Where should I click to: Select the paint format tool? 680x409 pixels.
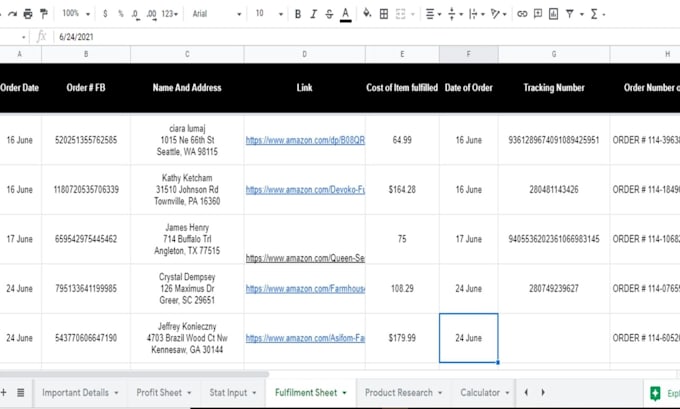(x=44, y=14)
